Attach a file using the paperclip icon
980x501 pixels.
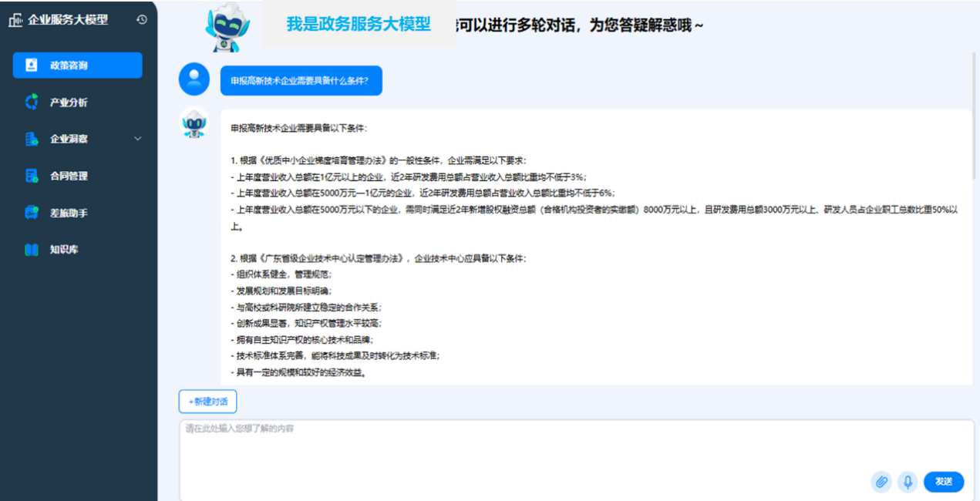pos(881,482)
